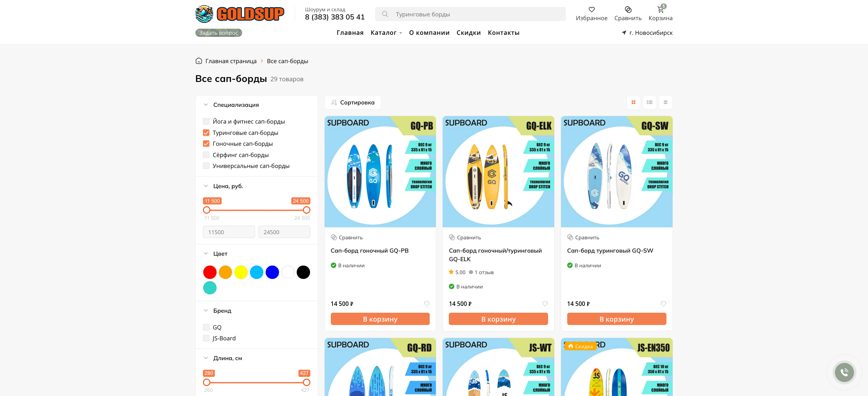Go to the Скидки menu item
The width and height of the screenshot is (868, 396).
[x=469, y=33]
